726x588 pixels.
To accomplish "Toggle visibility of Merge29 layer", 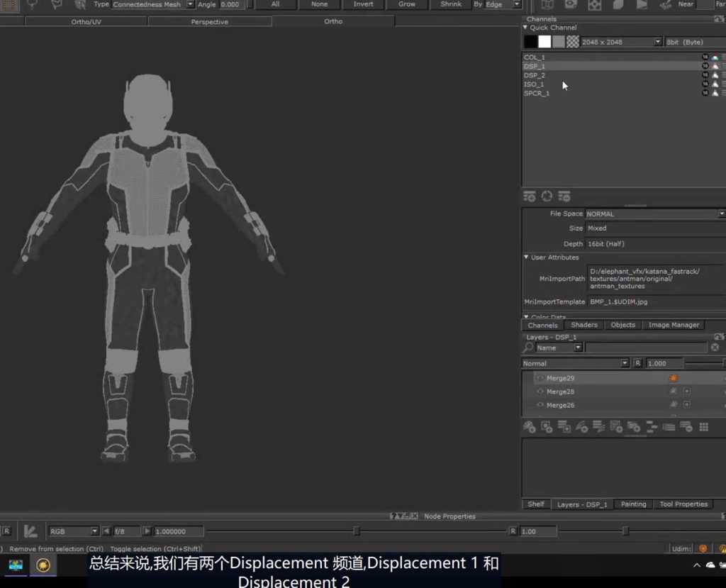I will tap(540, 378).
